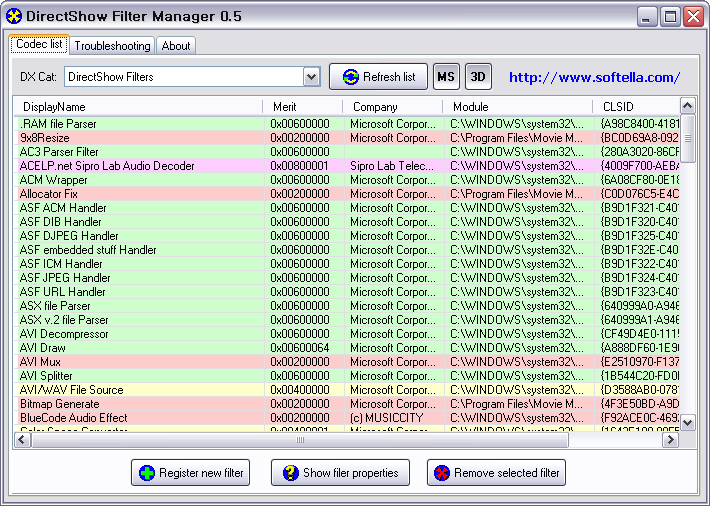The width and height of the screenshot is (710, 506).
Task: Click merit value 0x00800001
Action: point(300,166)
